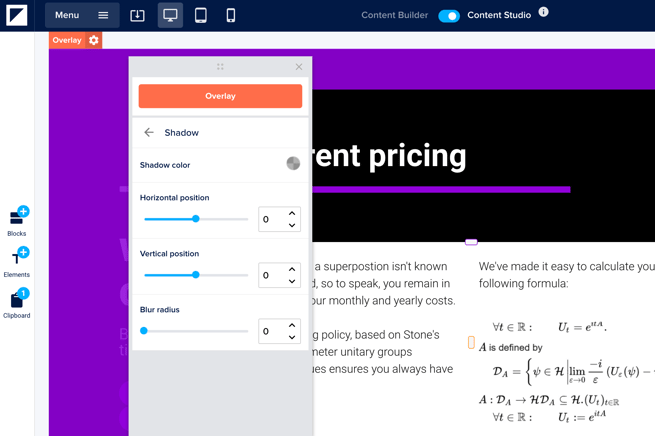The width and height of the screenshot is (655, 436).
Task: Click the orange Overlay button
Action: [x=220, y=96]
